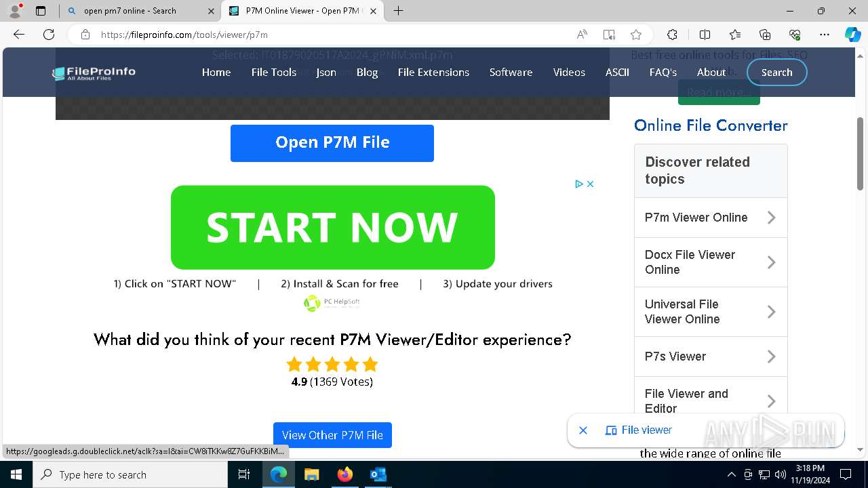
Task: Activate the Read aloud icon
Action: pos(582,35)
